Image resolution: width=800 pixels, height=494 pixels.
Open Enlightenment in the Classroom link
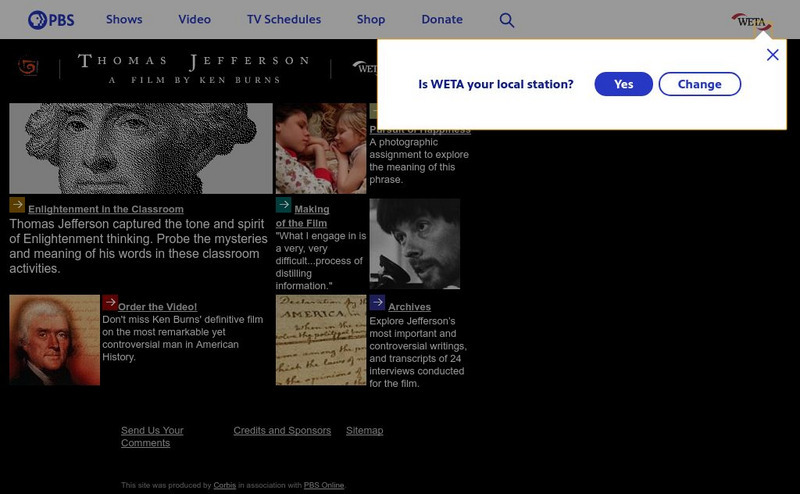[106, 209]
